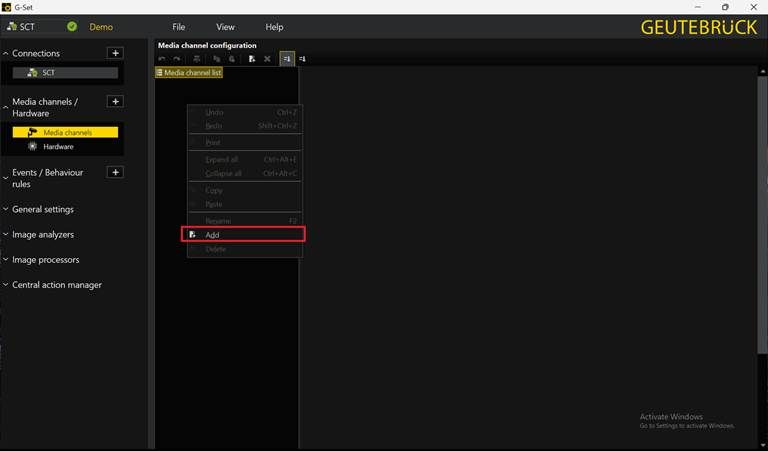Click the SCT server icon in the header

(x=12, y=26)
